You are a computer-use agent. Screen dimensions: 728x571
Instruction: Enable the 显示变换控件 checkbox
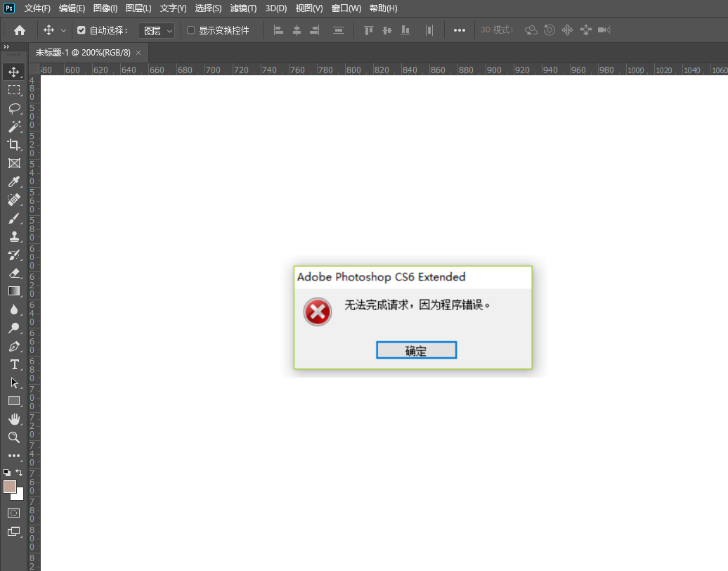pos(191,30)
